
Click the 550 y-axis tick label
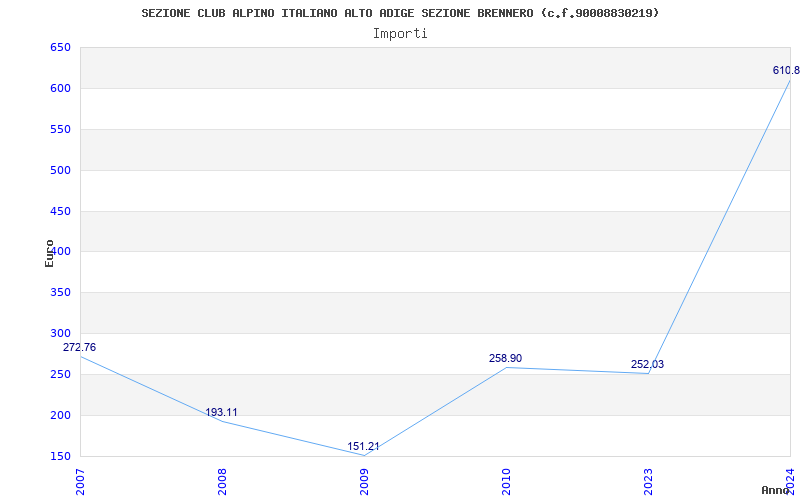(x=60, y=129)
